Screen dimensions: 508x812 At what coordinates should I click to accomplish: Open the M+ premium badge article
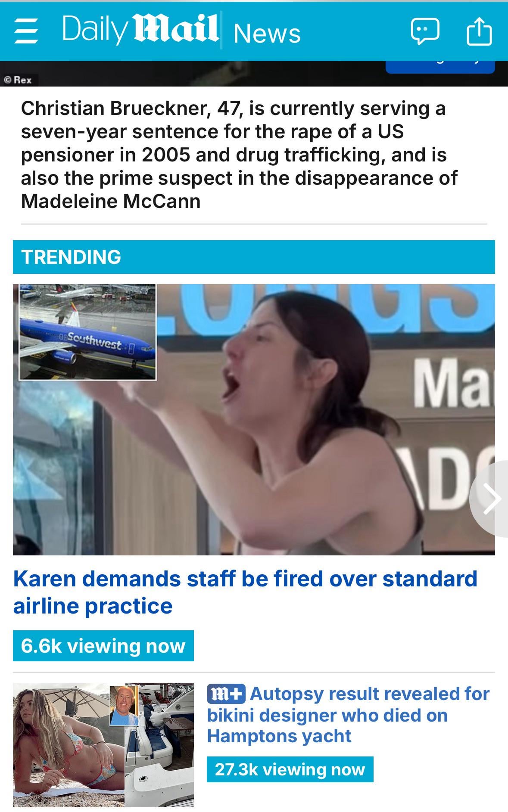click(x=226, y=693)
